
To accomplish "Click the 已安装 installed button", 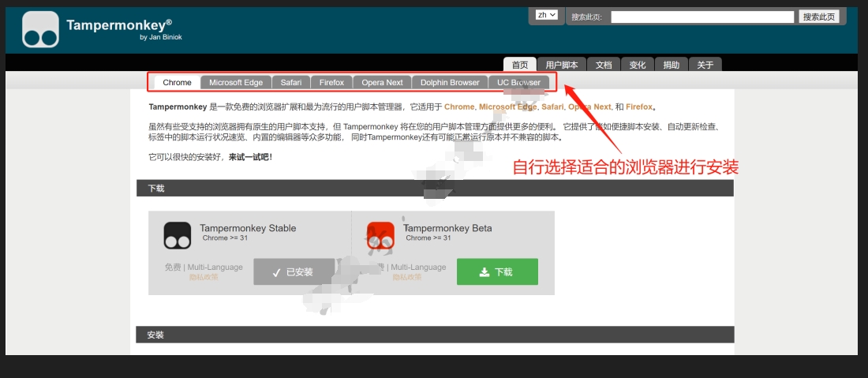I will 294,271.
